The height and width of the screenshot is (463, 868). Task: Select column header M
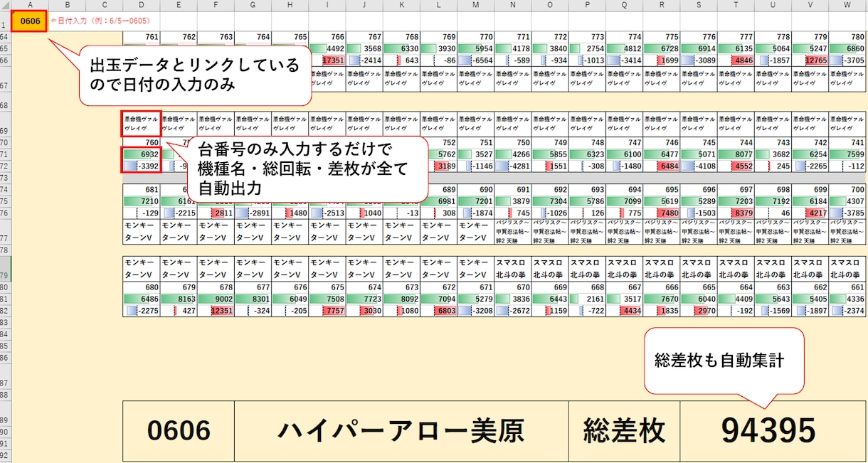476,5
